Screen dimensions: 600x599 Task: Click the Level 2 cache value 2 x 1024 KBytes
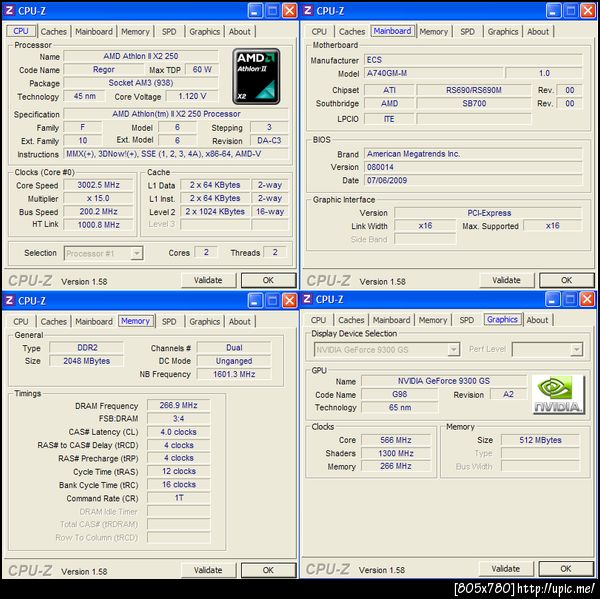(x=215, y=211)
